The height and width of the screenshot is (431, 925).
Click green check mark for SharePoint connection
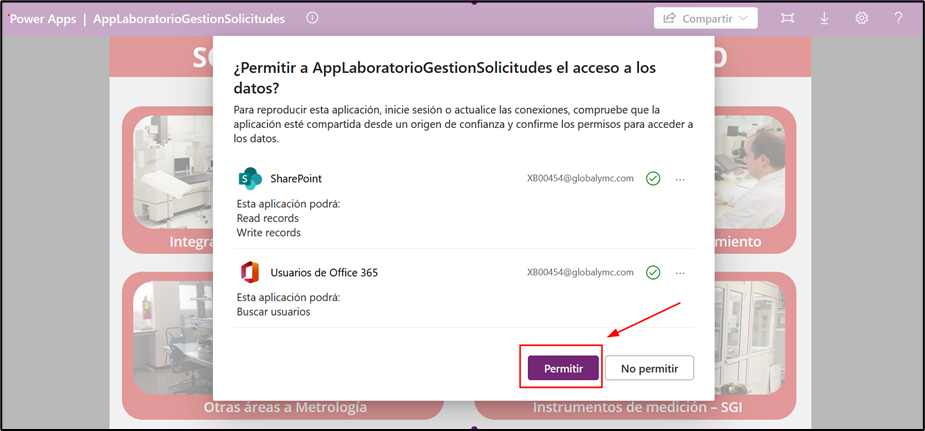[653, 179]
